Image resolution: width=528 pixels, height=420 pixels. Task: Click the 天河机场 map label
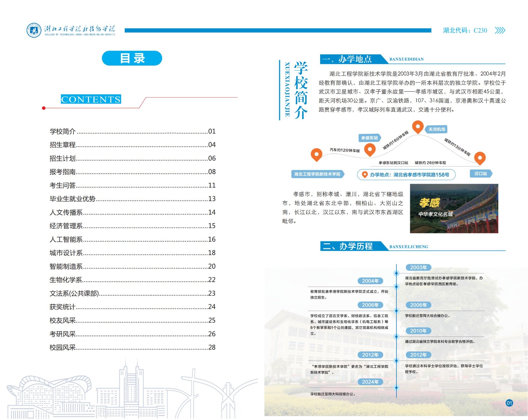pyautogui.click(x=437, y=130)
